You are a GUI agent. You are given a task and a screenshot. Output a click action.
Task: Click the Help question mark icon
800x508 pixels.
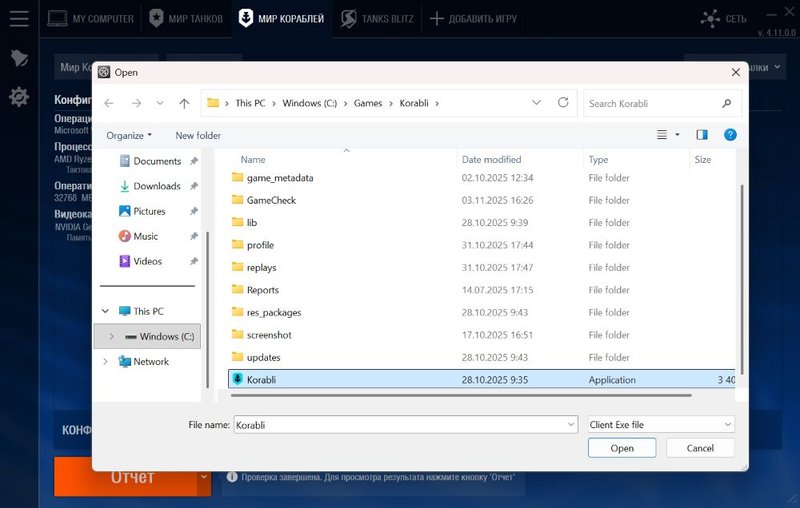point(730,135)
